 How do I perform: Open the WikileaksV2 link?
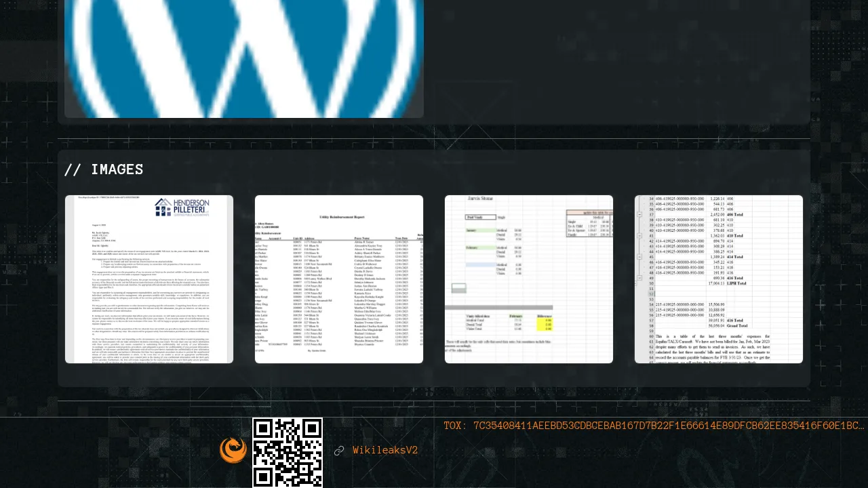tap(384, 451)
